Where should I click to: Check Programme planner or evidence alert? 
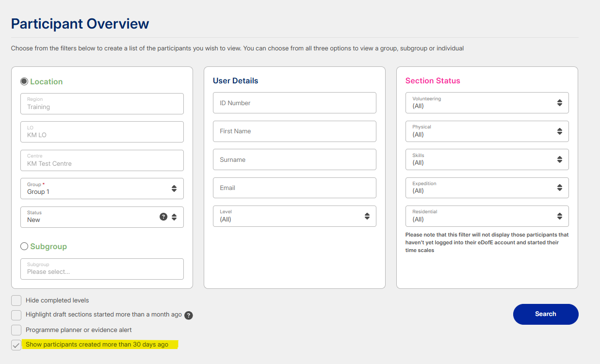coord(16,330)
